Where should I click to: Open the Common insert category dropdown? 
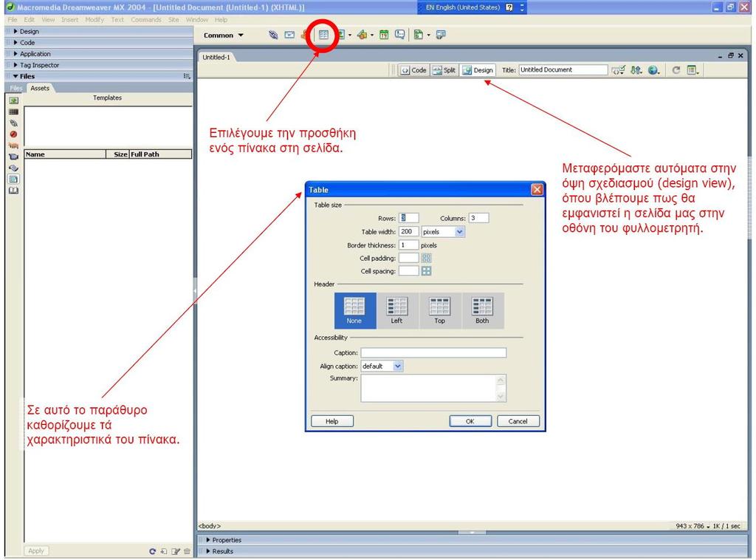(223, 35)
